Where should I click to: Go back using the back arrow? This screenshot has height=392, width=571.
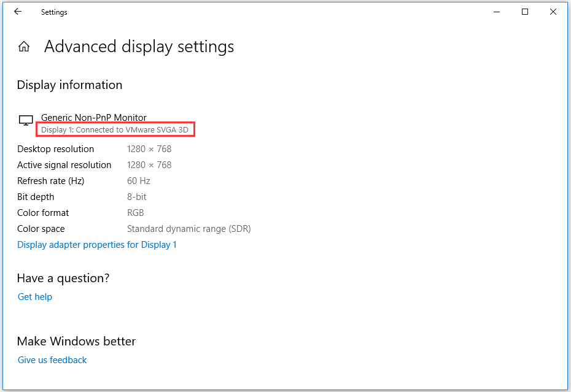click(x=18, y=12)
